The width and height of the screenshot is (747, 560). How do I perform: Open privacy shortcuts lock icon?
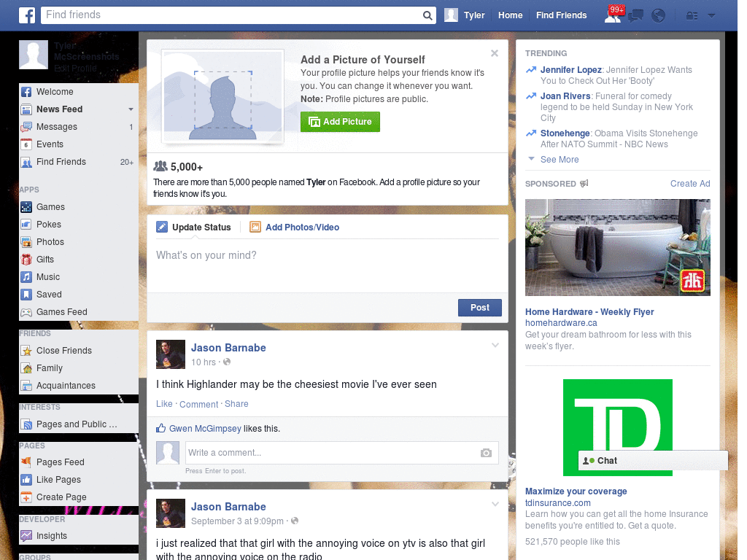tap(692, 16)
